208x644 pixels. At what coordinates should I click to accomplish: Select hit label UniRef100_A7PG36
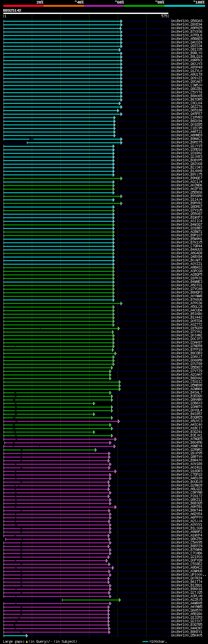(187, 303)
